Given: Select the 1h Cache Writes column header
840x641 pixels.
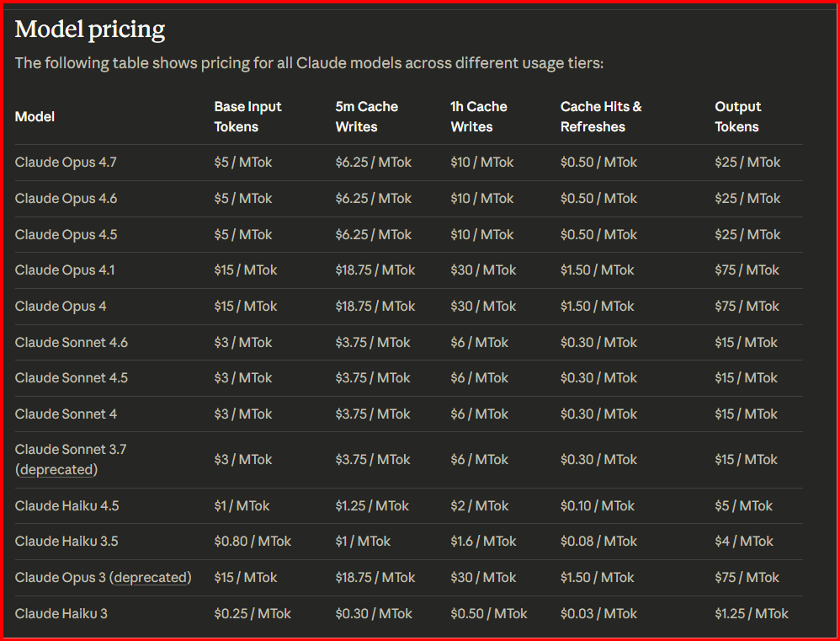Looking at the screenshot, I should coord(478,117).
